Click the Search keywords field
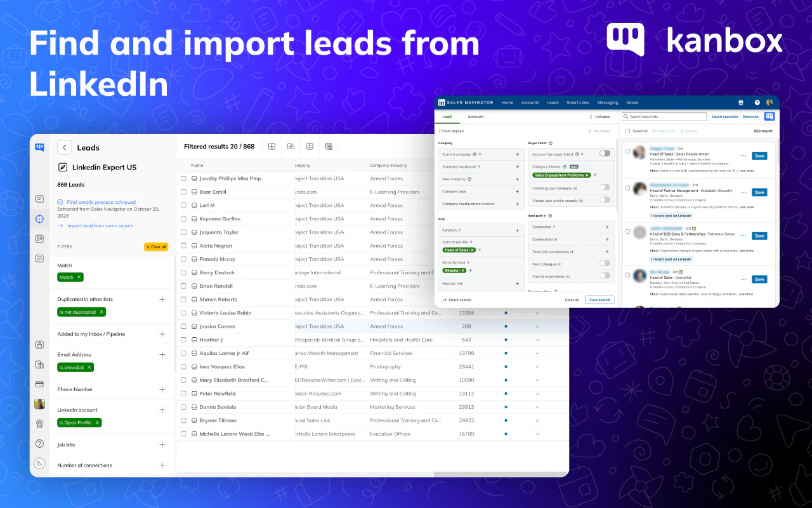Viewport: 812px width, 508px height. pos(664,117)
